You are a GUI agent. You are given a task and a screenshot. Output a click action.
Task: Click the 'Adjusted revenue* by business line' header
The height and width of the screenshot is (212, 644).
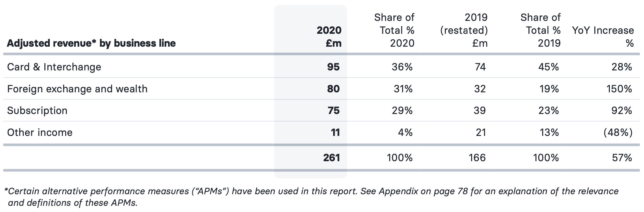point(91,43)
